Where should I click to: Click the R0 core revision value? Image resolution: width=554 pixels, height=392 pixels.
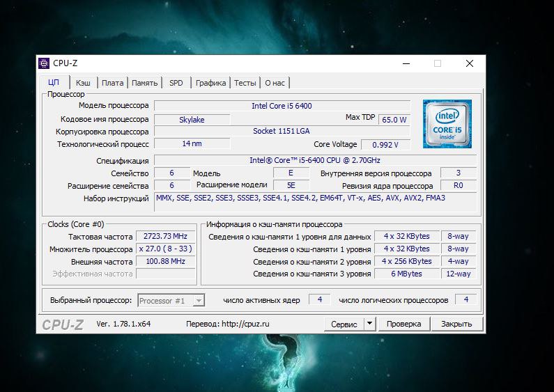tap(459, 185)
